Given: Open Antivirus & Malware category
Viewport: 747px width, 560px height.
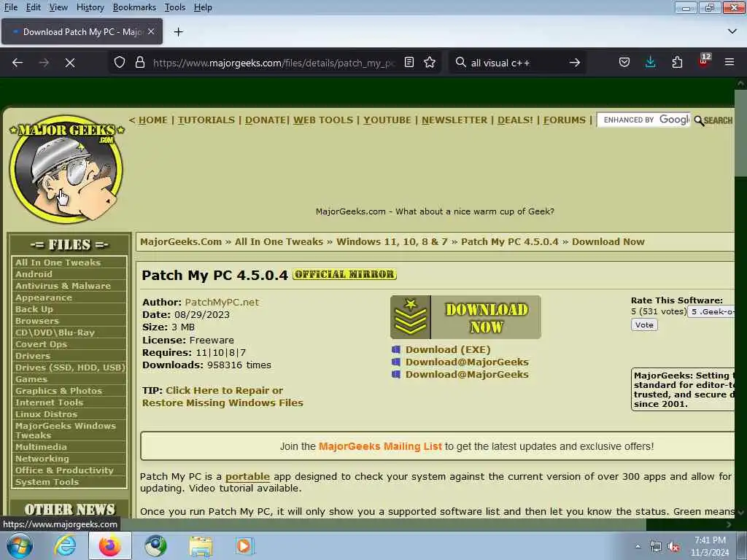Looking at the screenshot, I should point(63,286).
